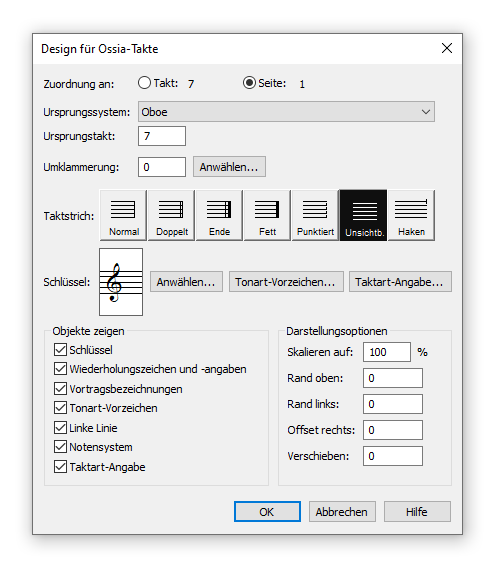The width and height of the screenshot is (494, 568).
Task: Select the Unsichtb. barline style
Action: pos(364,215)
